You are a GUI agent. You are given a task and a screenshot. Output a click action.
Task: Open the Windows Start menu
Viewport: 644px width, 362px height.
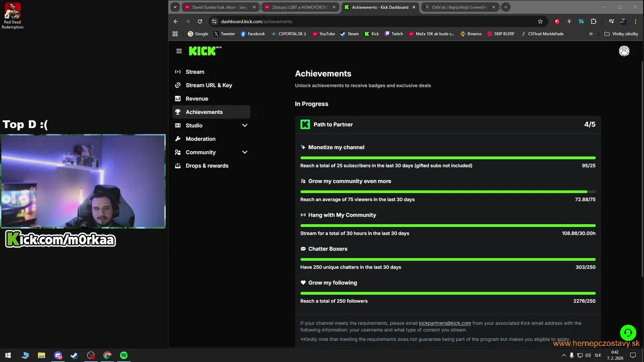[8, 355]
